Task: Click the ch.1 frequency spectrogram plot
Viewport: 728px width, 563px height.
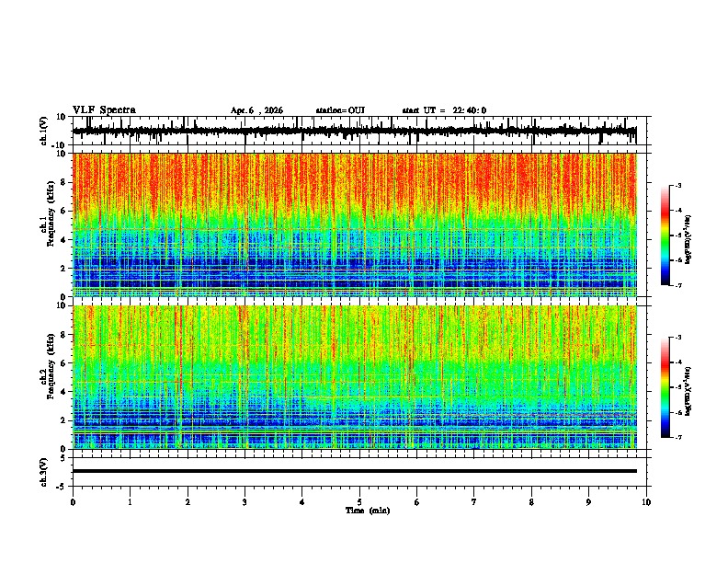Action: pos(359,224)
